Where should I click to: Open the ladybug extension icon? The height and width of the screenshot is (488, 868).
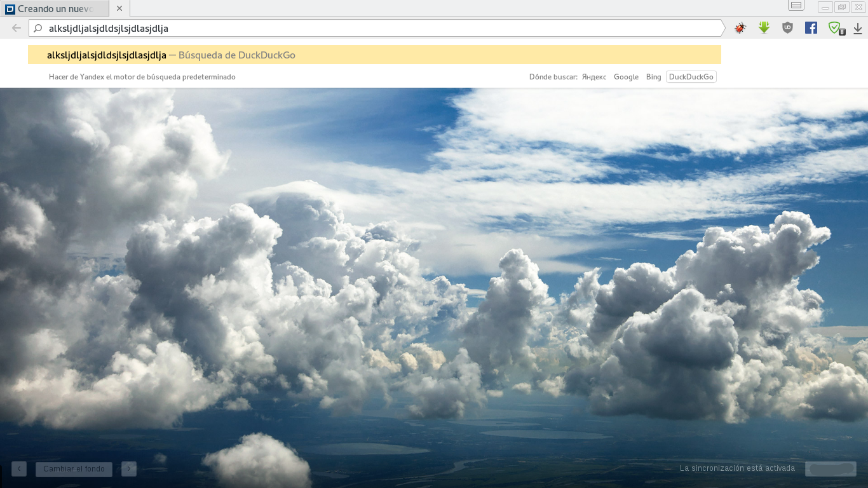(740, 28)
